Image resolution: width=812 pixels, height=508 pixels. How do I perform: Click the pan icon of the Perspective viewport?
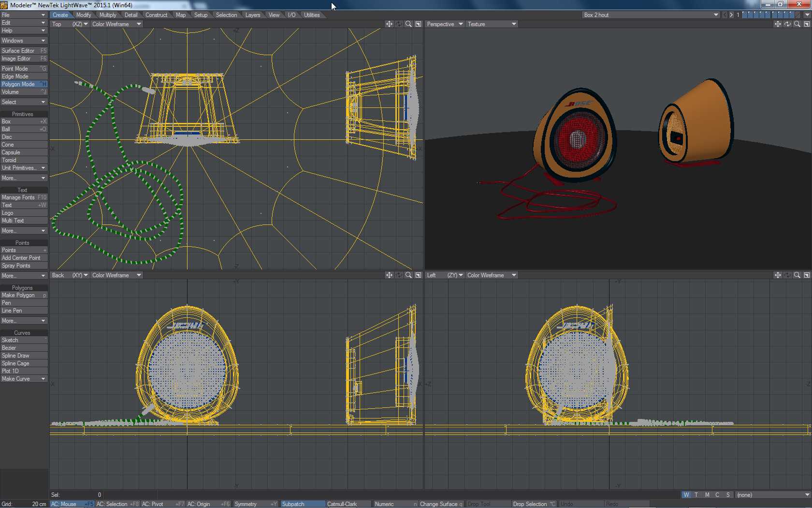[778, 24]
